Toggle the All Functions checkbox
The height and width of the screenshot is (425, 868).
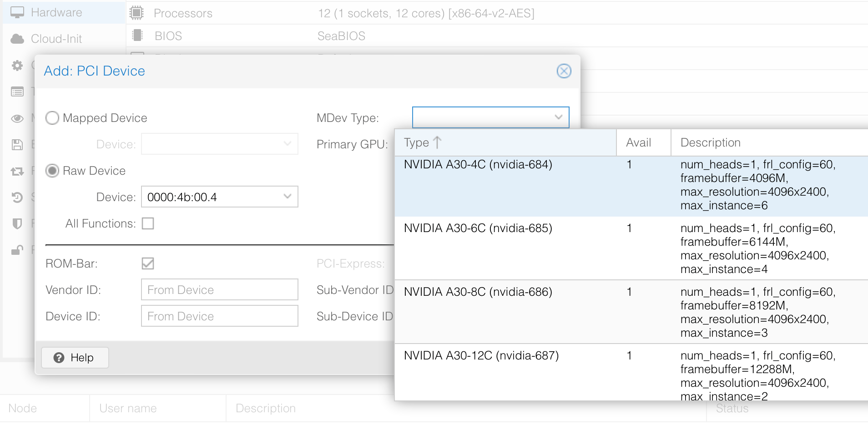[148, 223]
